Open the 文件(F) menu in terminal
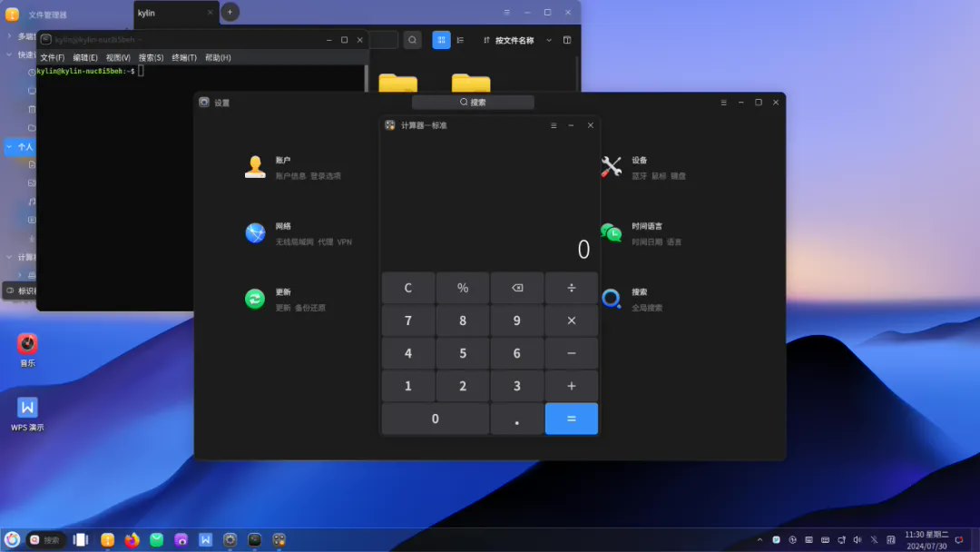This screenshot has width=980, height=552. pos(53,57)
